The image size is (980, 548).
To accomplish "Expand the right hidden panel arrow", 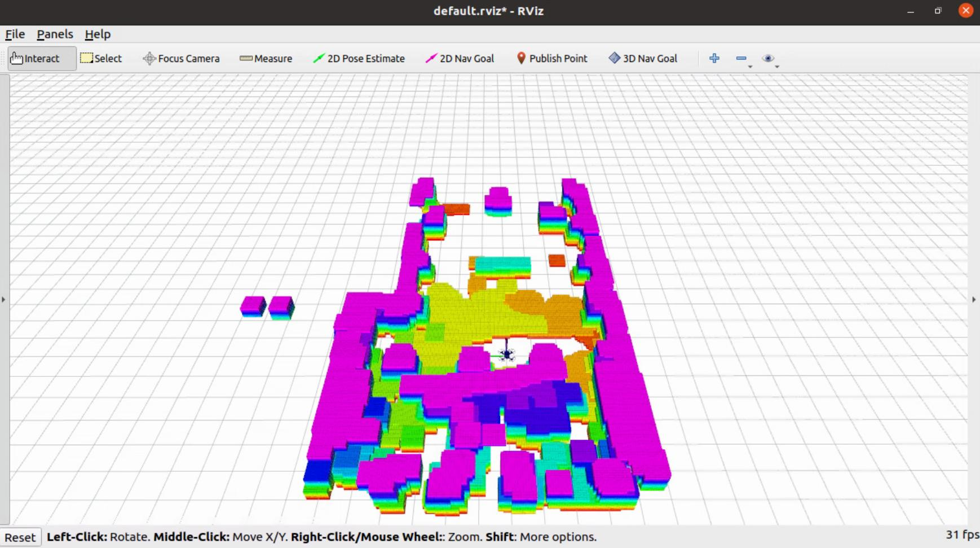I will click(974, 300).
